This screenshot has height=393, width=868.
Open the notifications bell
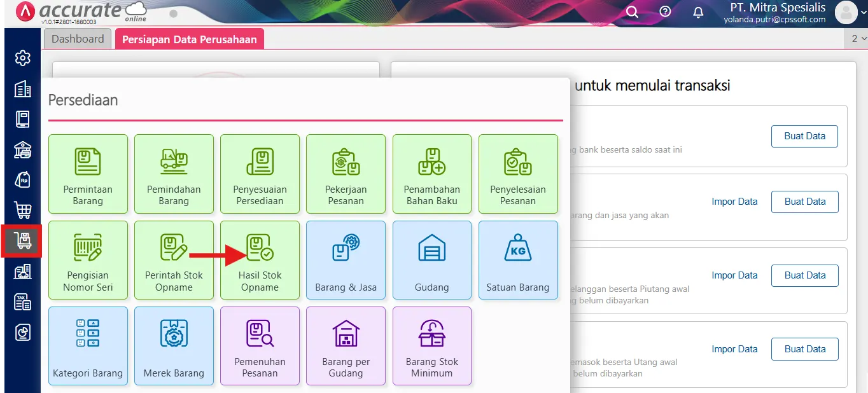(698, 12)
